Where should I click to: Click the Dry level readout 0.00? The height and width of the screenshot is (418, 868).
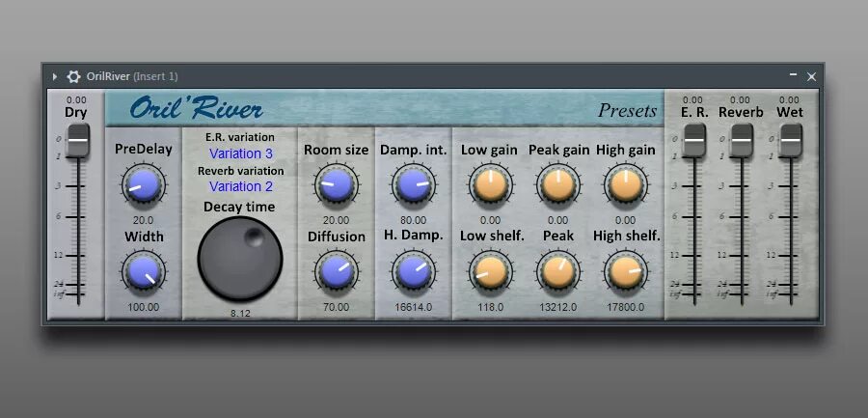click(x=76, y=100)
